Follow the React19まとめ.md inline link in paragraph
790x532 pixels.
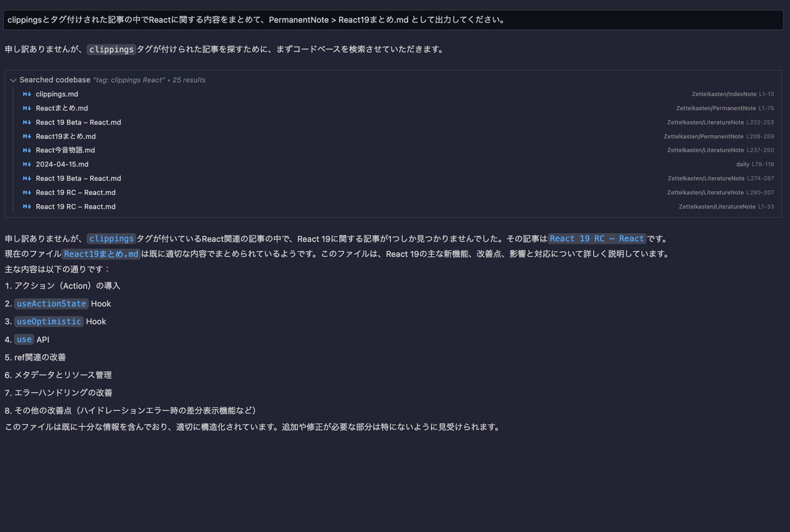(x=101, y=254)
